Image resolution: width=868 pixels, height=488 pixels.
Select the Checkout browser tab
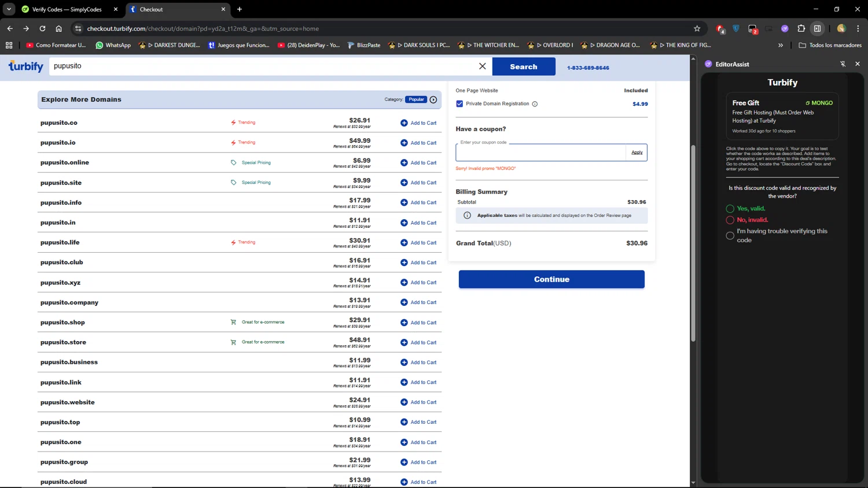coord(178,9)
